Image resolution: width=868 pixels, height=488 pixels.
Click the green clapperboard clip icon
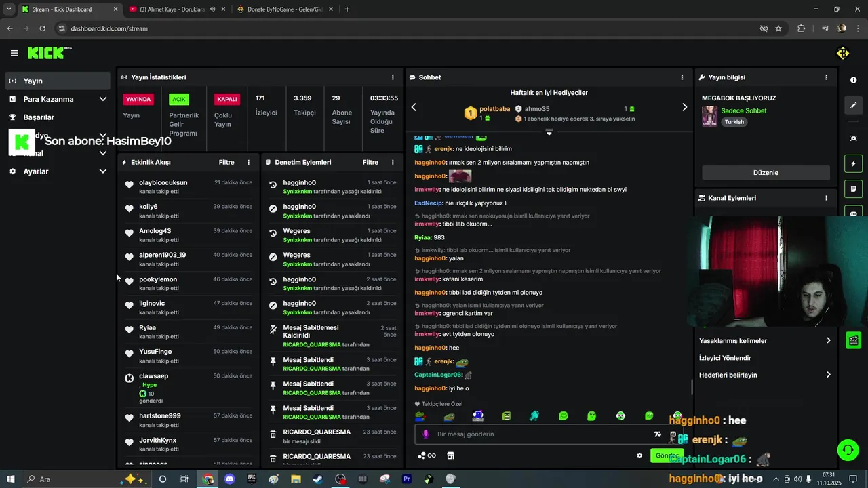point(853,340)
